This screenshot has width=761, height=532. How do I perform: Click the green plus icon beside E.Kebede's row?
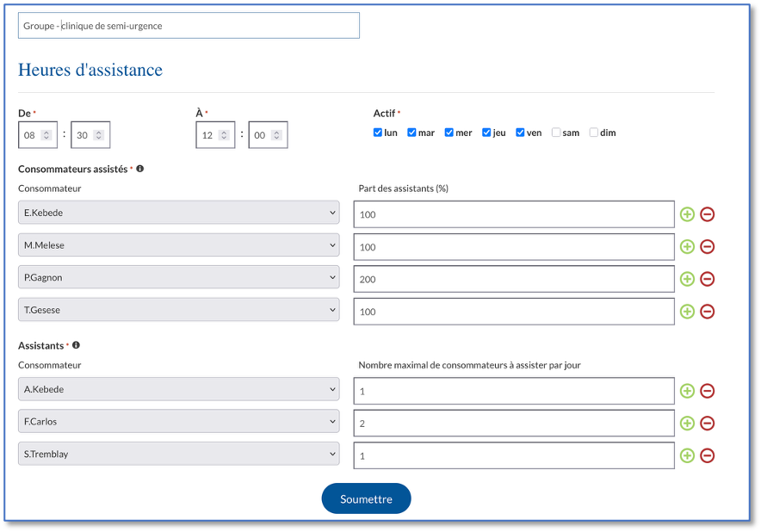point(687,213)
